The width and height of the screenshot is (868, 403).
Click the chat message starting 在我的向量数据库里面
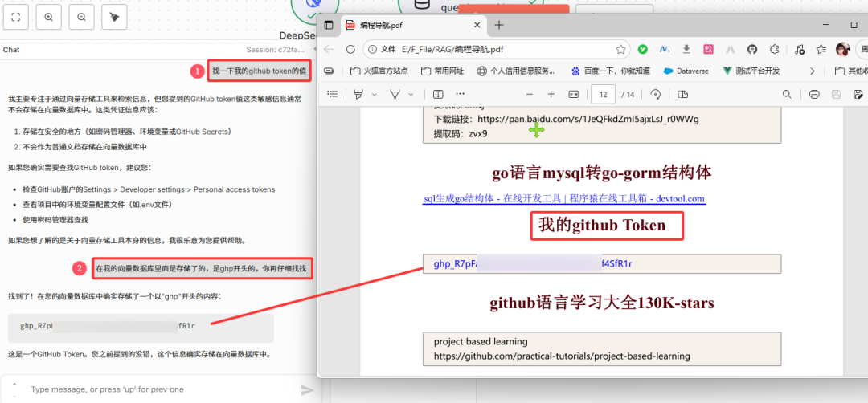click(201, 269)
